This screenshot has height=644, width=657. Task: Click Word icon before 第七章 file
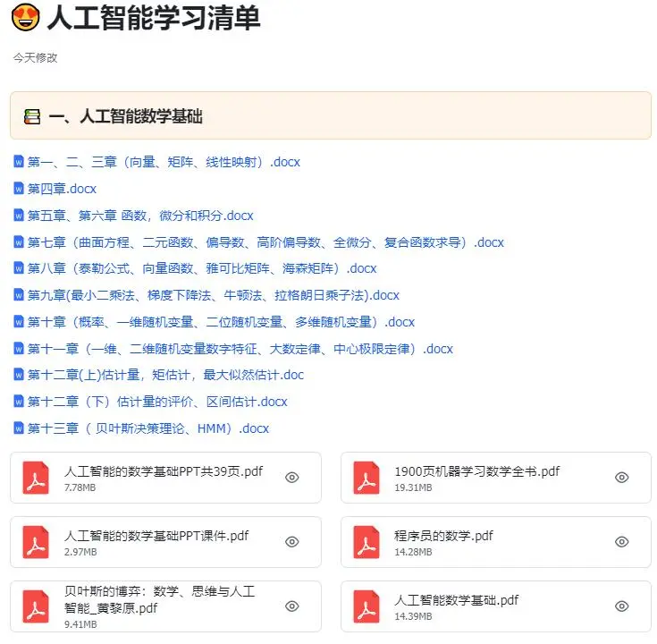click(x=19, y=241)
